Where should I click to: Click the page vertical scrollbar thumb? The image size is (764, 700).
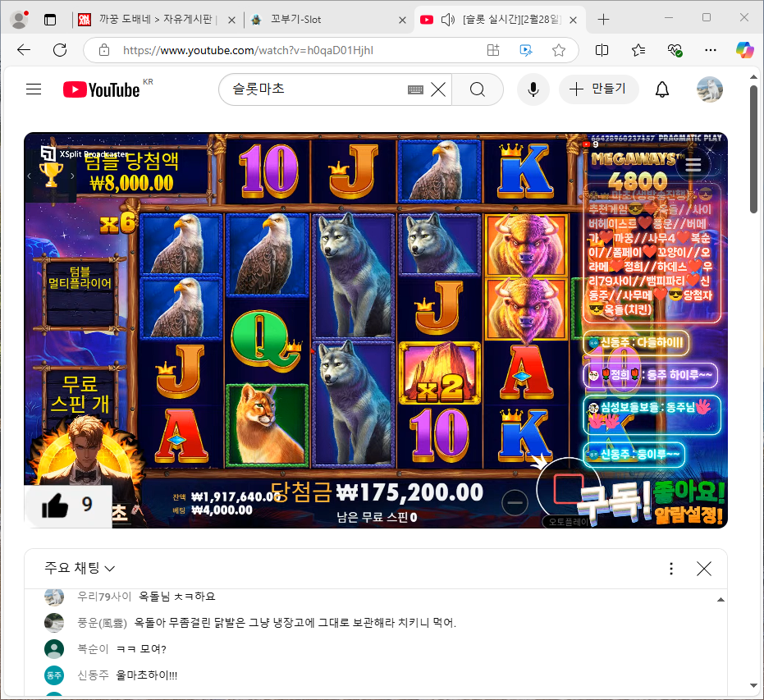(x=753, y=149)
